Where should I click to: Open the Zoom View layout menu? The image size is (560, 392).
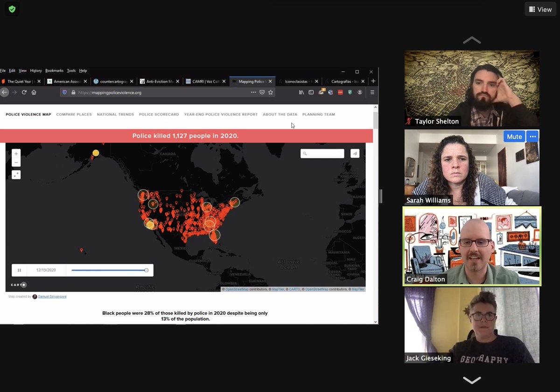[x=540, y=9]
